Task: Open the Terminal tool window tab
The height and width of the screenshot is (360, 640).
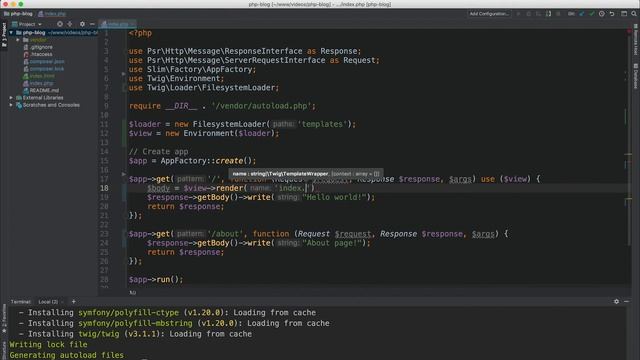Action: [20, 302]
